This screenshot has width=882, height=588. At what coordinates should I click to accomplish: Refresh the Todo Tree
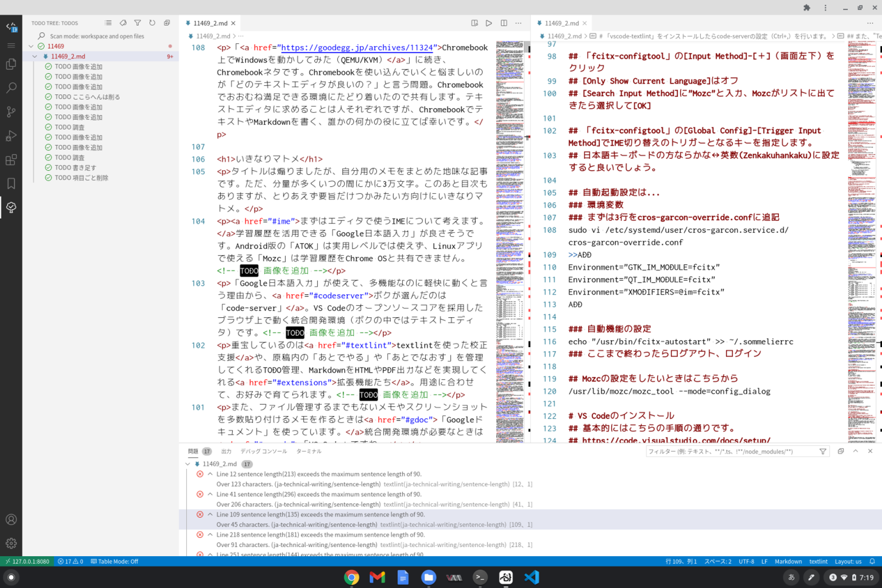click(152, 23)
